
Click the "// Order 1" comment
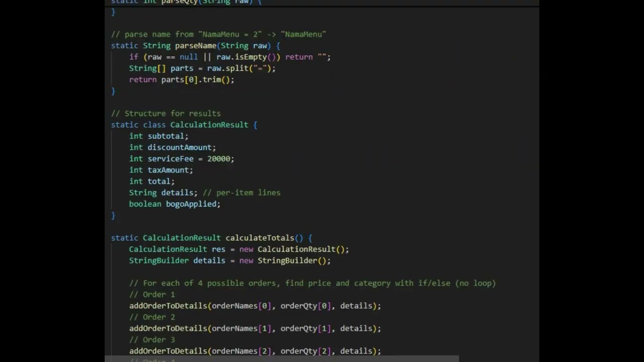(151, 295)
